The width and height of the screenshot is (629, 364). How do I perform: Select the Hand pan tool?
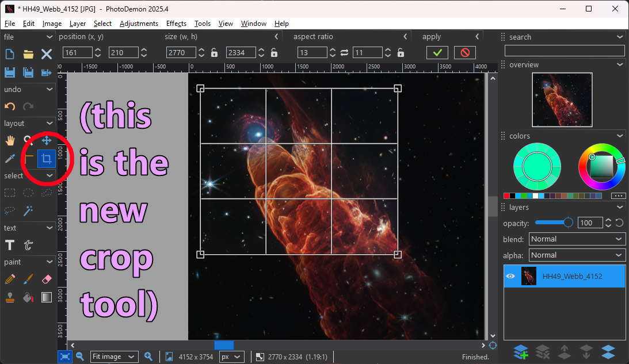tap(10, 140)
